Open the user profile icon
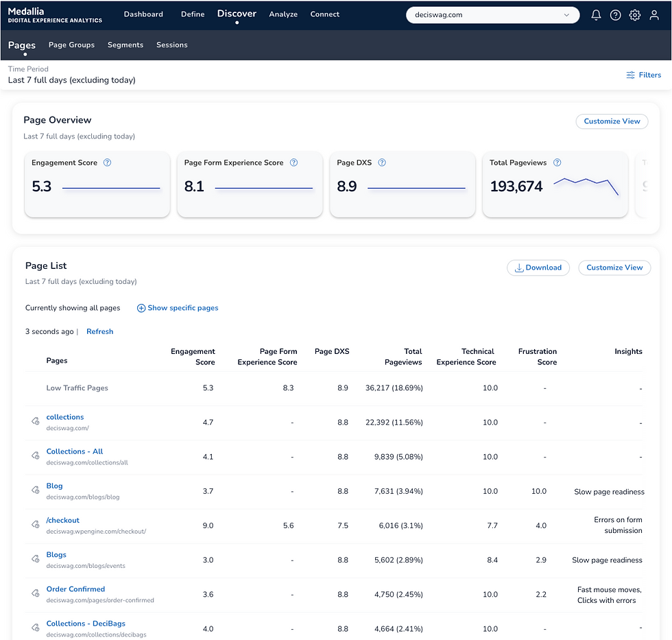 (653, 15)
